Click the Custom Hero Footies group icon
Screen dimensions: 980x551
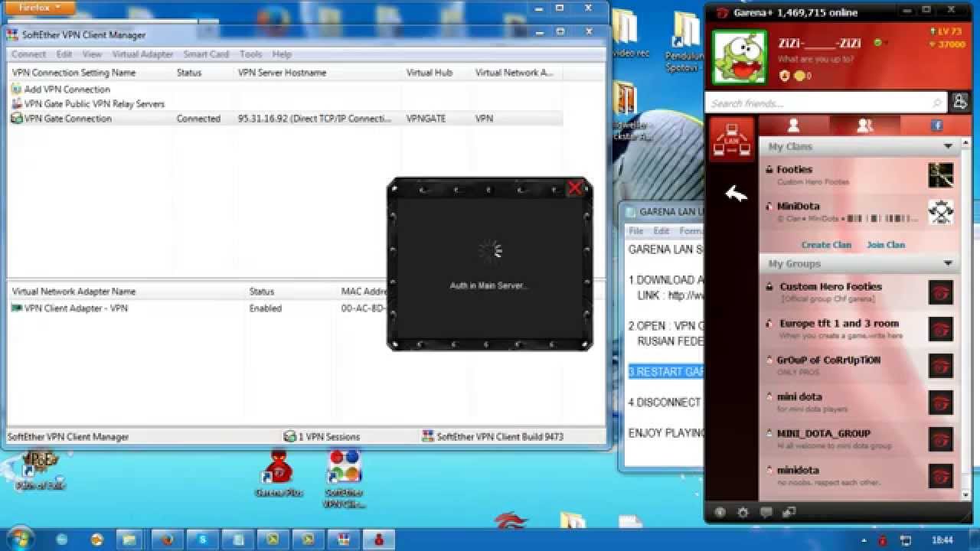(941, 292)
